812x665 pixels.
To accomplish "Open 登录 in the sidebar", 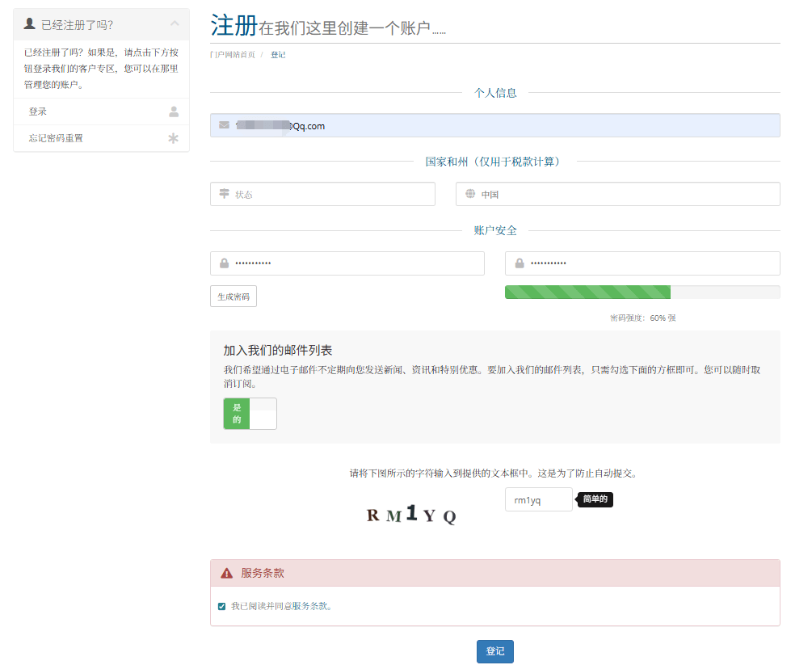I will [38, 112].
